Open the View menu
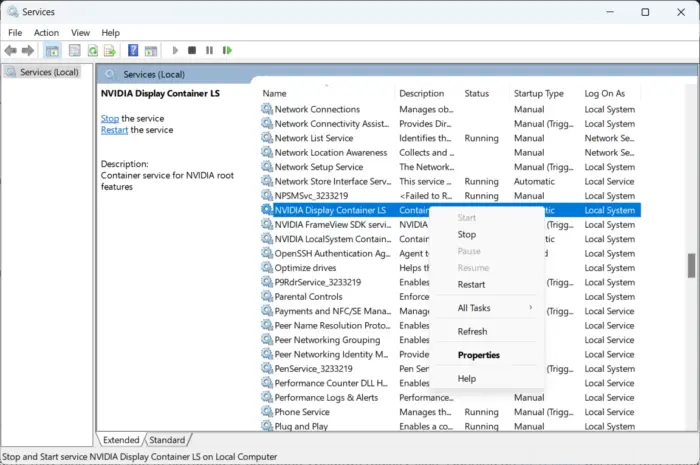Image resolution: width=700 pixels, height=465 pixels. click(81, 32)
